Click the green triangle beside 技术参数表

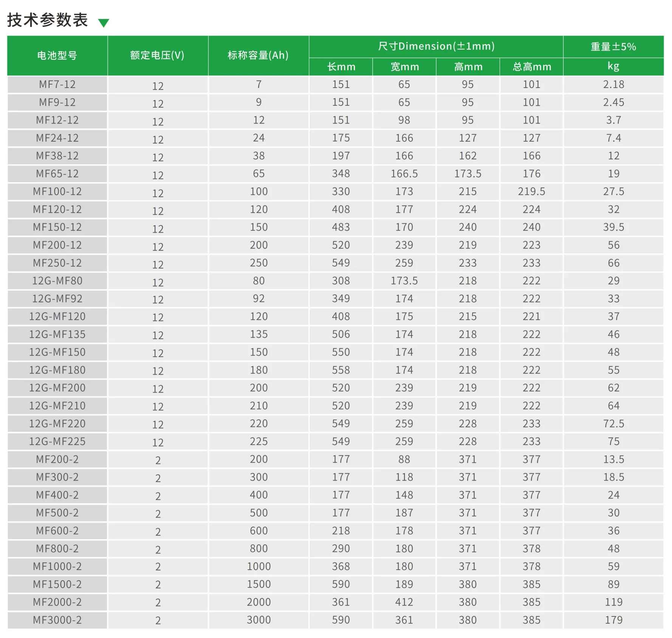coord(104,23)
